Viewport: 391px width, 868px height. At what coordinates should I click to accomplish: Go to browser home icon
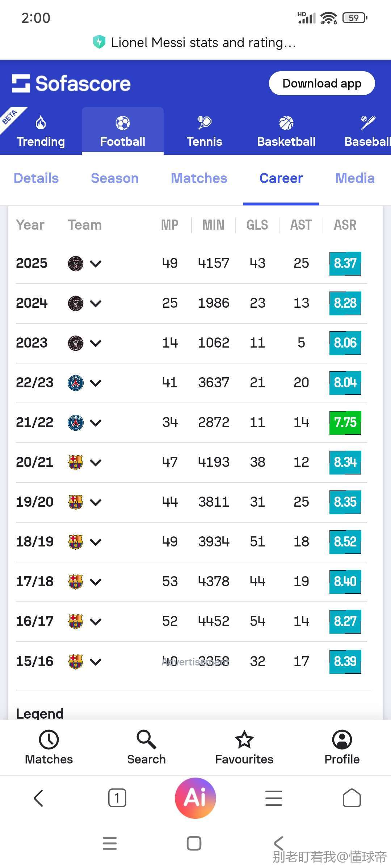coord(352,798)
